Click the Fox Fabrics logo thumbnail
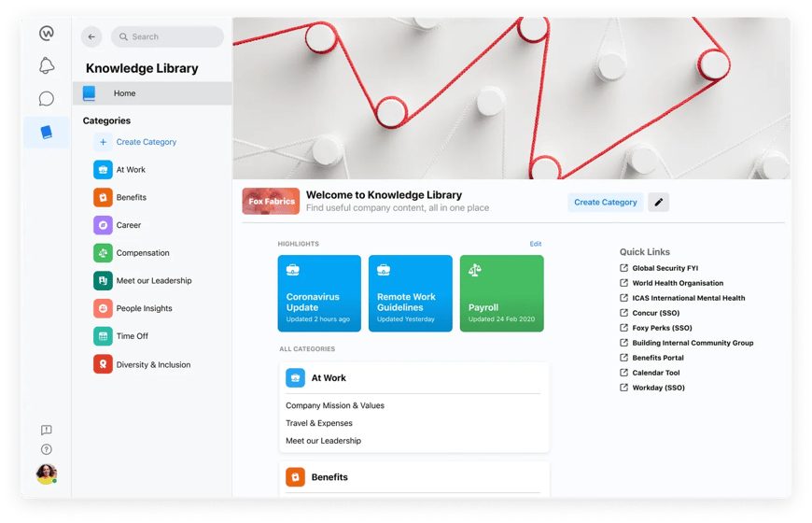 [x=271, y=201]
